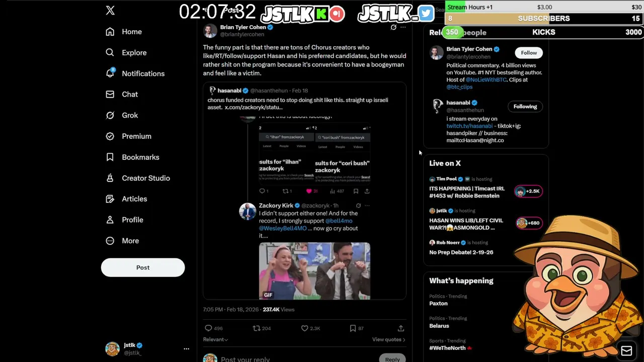The image size is (644, 362).
Task: Share icon in nested screenshot post
Action: click(367, 191)
